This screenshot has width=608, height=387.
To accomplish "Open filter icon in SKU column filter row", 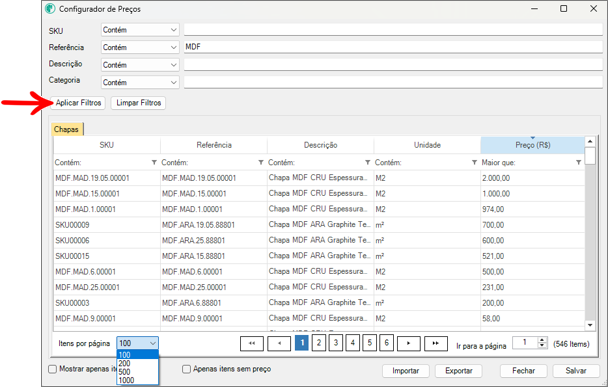I will [x=154, y=162].
